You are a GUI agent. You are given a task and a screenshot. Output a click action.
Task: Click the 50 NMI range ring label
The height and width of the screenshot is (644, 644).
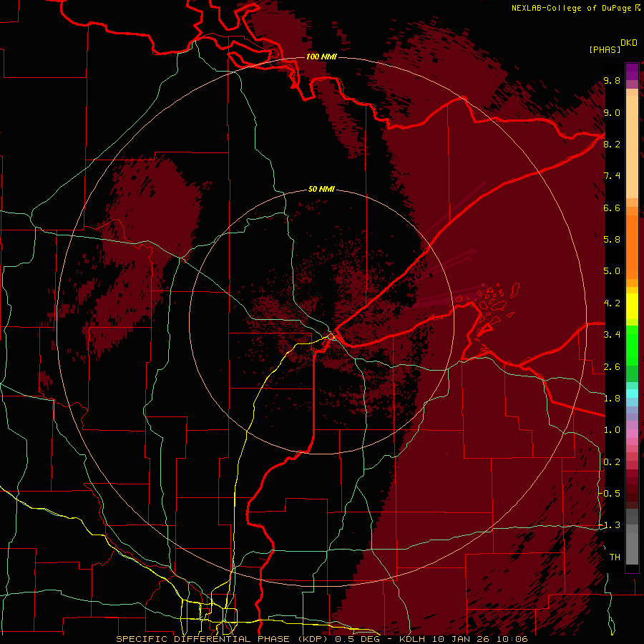[321, 189]
